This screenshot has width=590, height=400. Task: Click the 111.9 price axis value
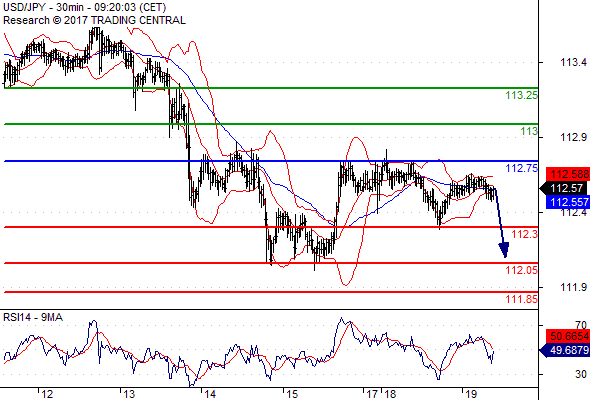click(573, 287)
